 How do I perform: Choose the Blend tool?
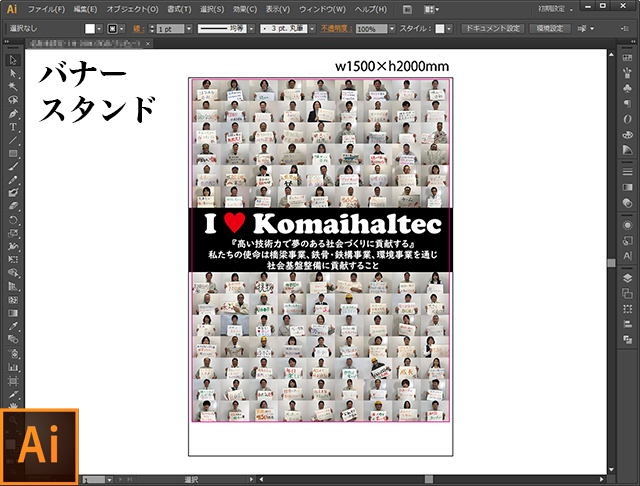[x=13, y=340]
